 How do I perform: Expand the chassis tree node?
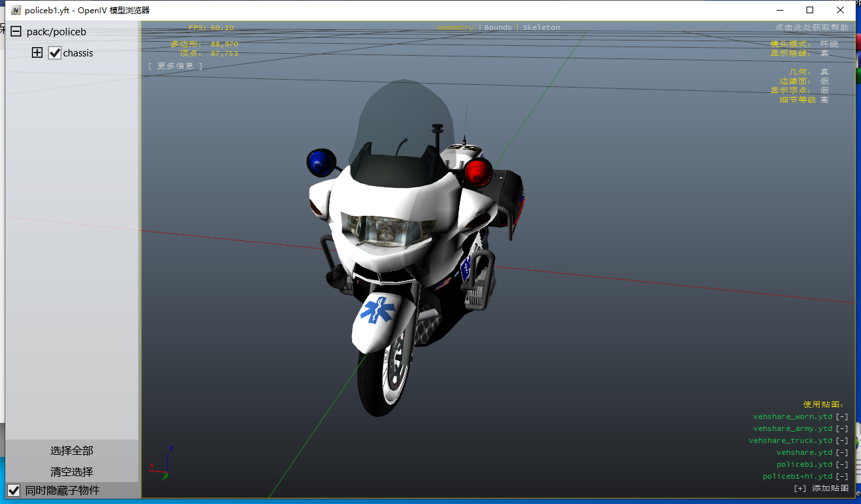[37, 53]
